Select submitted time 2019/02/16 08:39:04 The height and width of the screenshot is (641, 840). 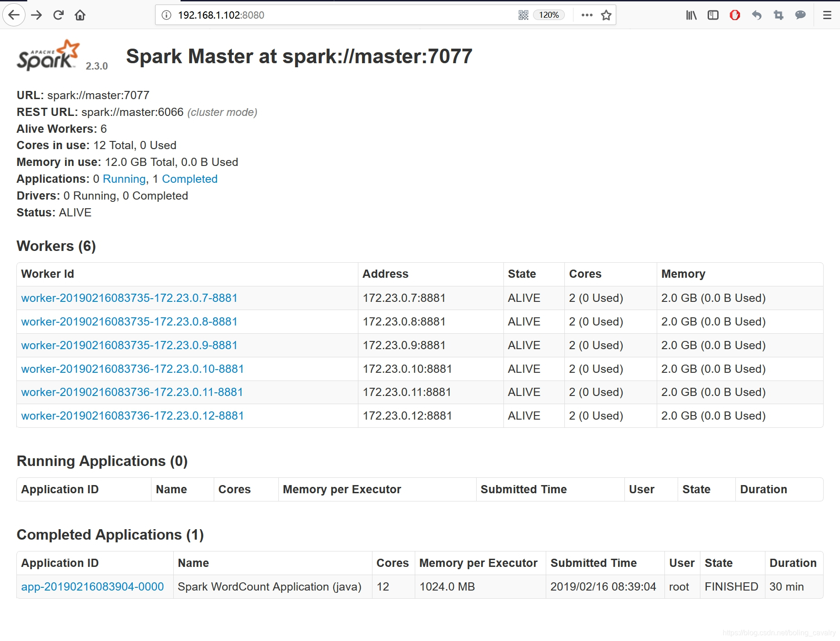603,586
